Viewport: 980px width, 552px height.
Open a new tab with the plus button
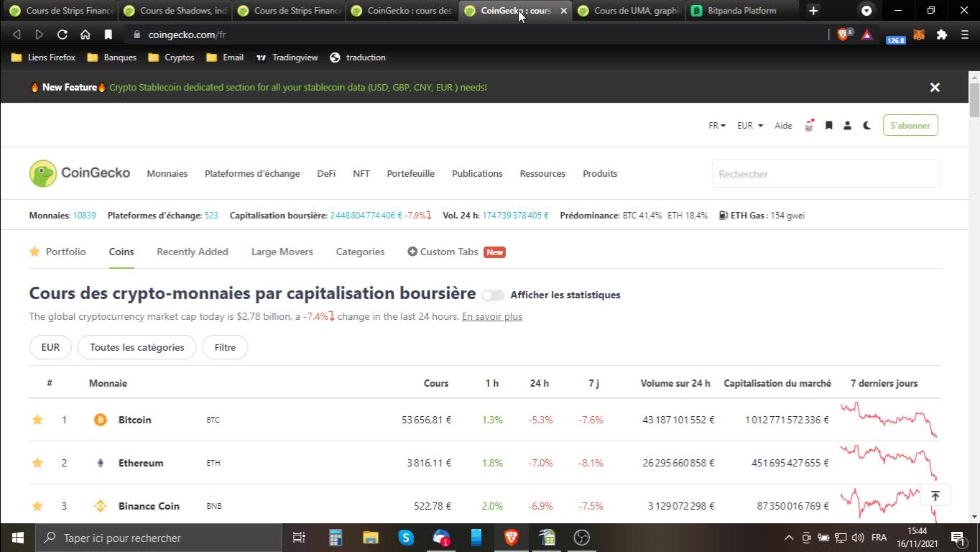[x=813, y=11]
